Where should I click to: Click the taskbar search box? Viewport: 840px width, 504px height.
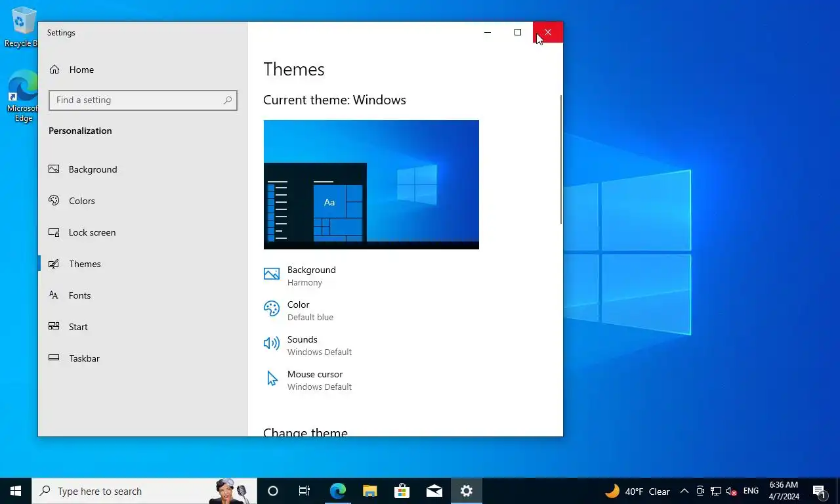pyautogui.click(x=144, y=491)
